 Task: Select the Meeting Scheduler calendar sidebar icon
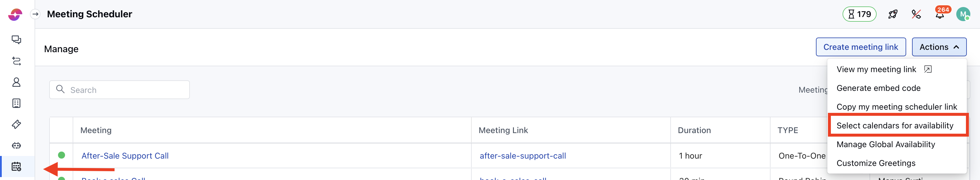tap(16, 167)
